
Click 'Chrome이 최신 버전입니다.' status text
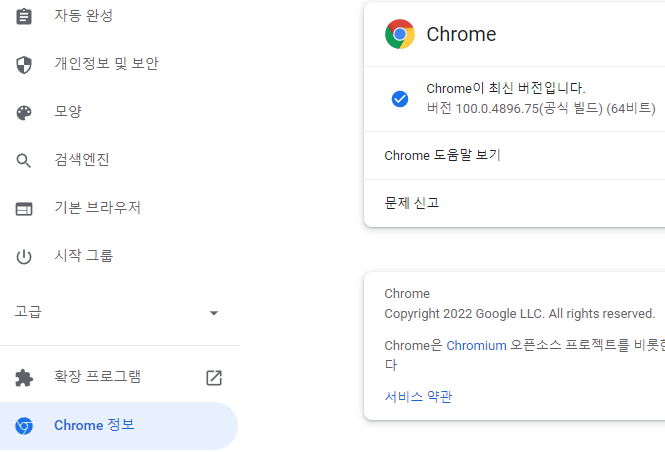pyautogui.click(x=506, y=88)
